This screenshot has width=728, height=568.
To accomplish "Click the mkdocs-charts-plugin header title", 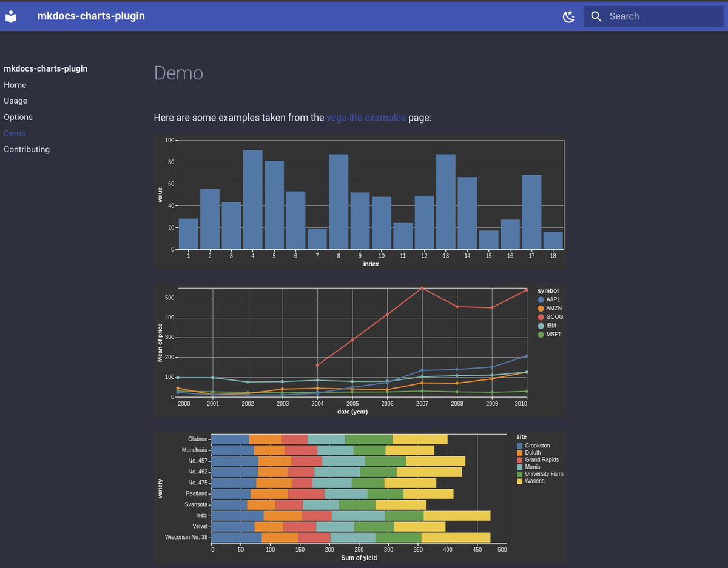I will point(91,16).
